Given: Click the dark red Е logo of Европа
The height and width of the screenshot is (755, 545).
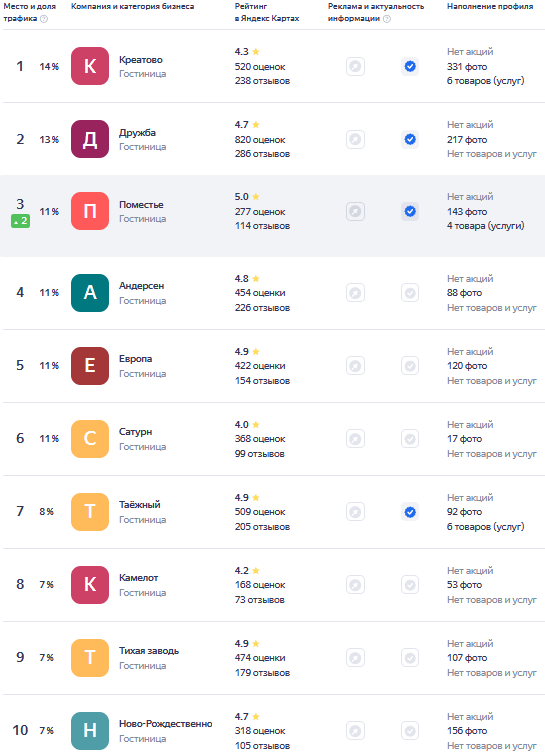Looking at the screenshot, I should tap(90, 365).
